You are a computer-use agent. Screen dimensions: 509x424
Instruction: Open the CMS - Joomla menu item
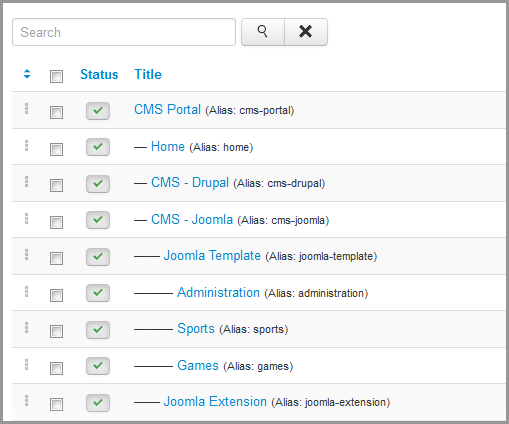(192, 219)
